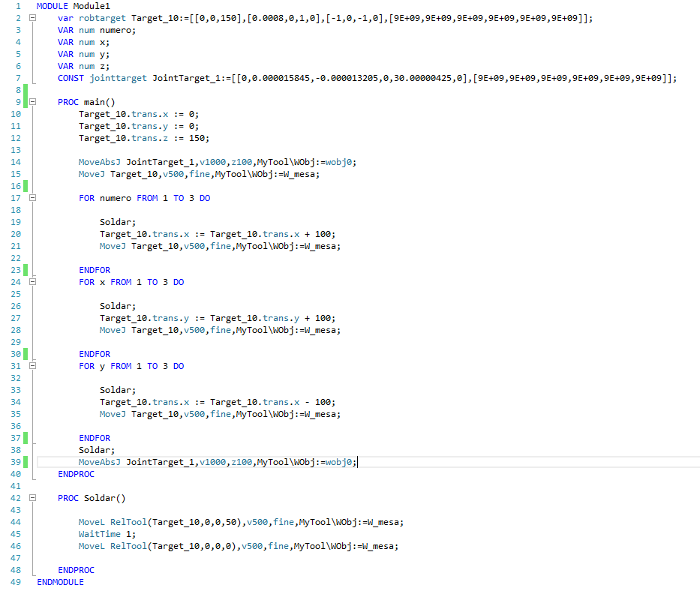The image size is (700, 600).
Task: Click the 'FOR x FROM 1 TO 3 DO' text
Action: click(x=131, y=282)
